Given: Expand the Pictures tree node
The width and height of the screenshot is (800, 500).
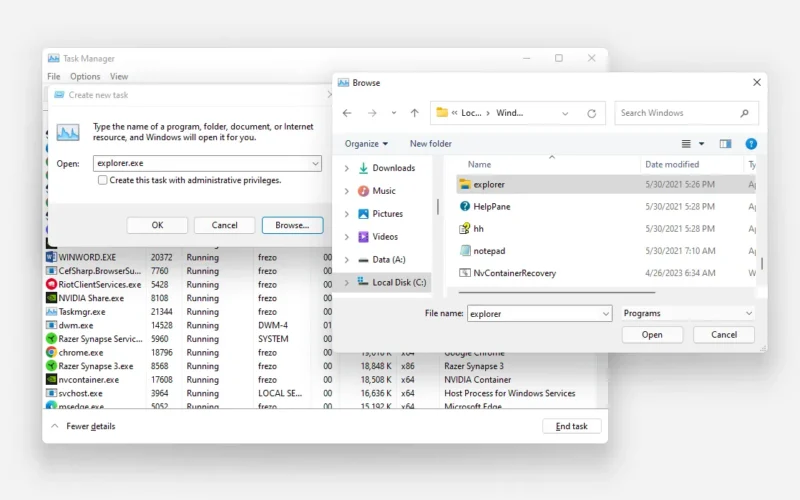Looking at the screenshot, I should pos(346,214).
